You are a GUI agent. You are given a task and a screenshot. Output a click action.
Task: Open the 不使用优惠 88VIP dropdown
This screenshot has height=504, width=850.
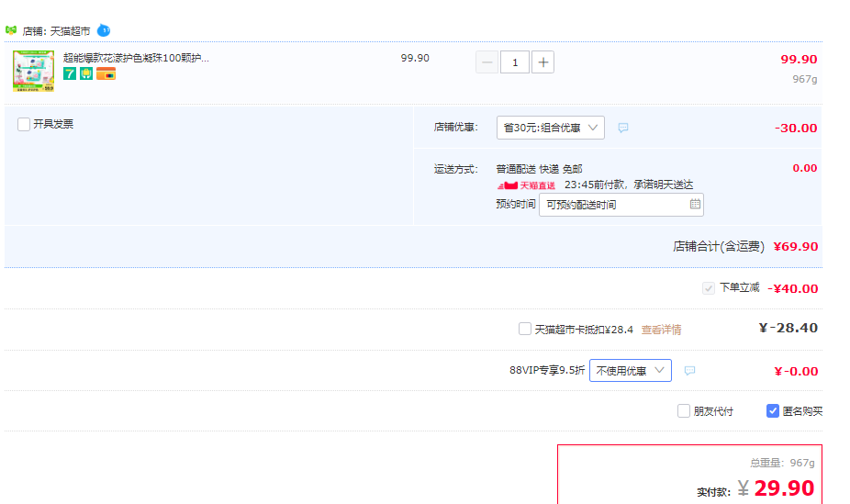point(631,371)
